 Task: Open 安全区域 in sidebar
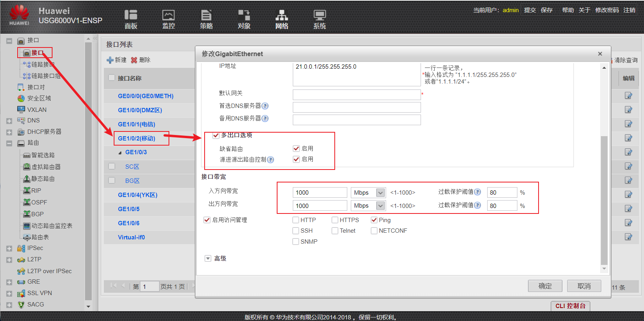click(39, 98)
